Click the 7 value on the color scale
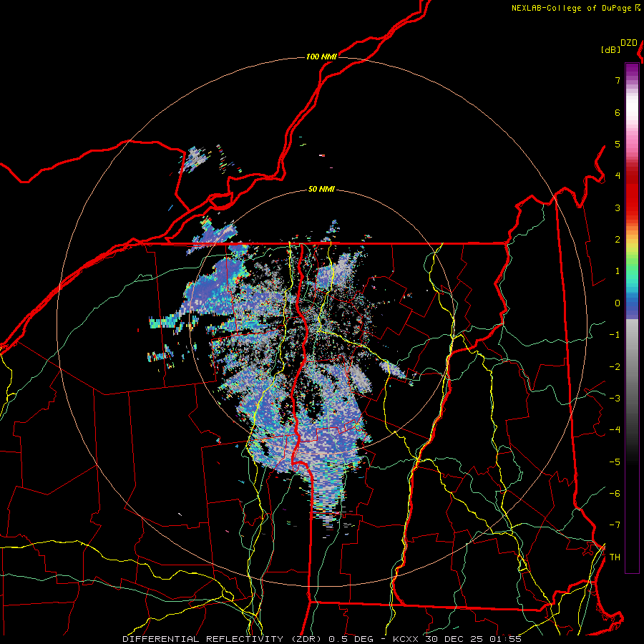Viewport: 644px width, 644px height. tap(618, 80)
